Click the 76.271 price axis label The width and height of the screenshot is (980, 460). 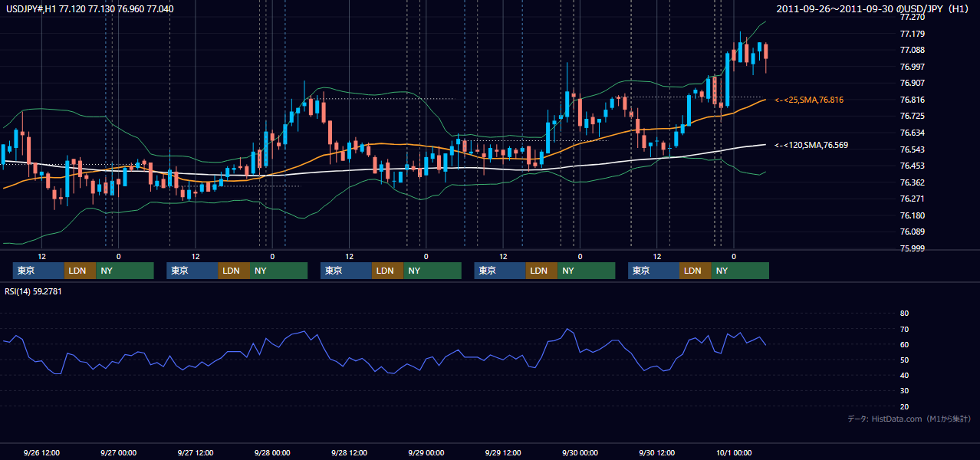pos(912,199)
